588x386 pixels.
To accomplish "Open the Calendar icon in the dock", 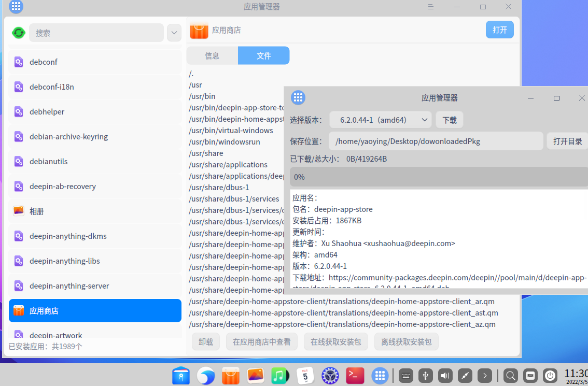I will pos(305,376).
